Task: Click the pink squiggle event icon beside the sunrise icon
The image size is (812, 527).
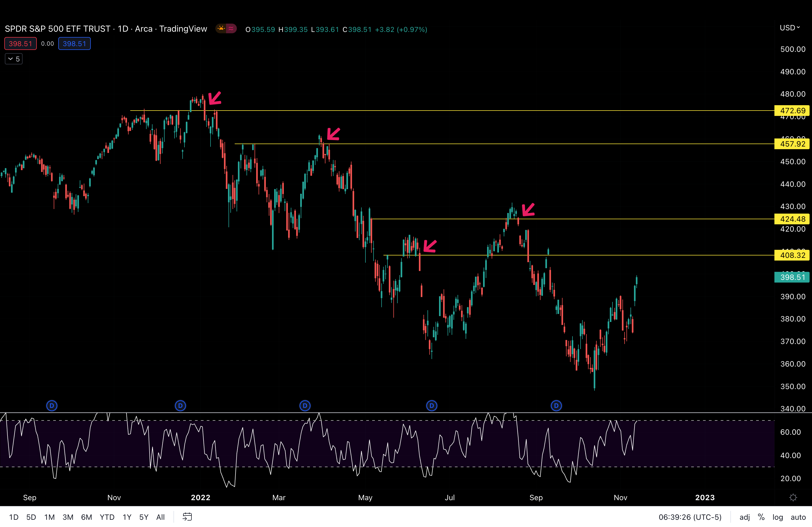Action: click(x=232, y=29)
